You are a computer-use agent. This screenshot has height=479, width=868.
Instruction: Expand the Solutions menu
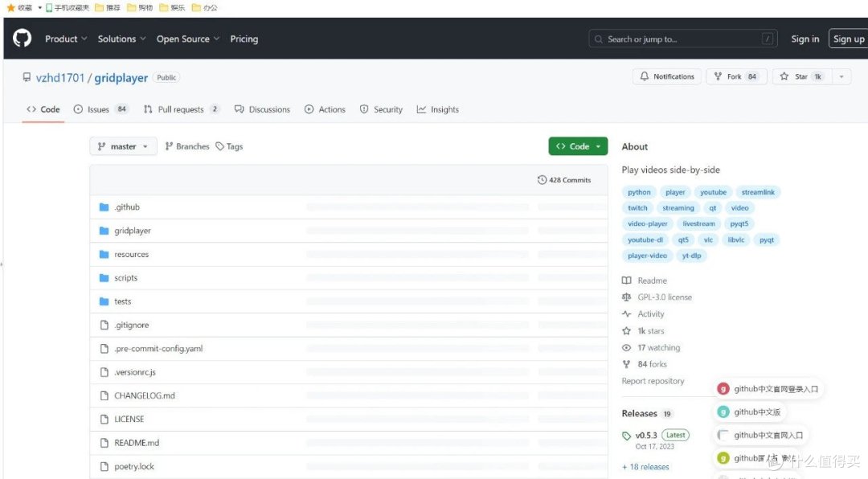coord(121,39)
